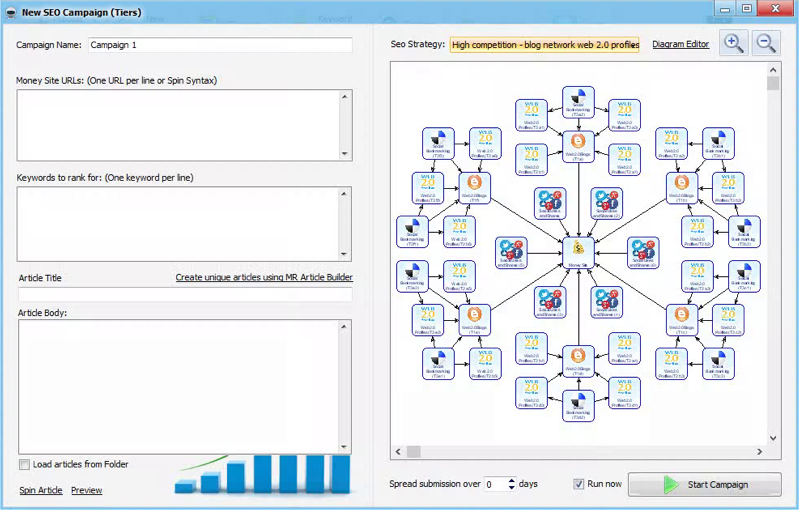Click the zoom in magnifier icon
799x510 pixels.
pos(734,43)
